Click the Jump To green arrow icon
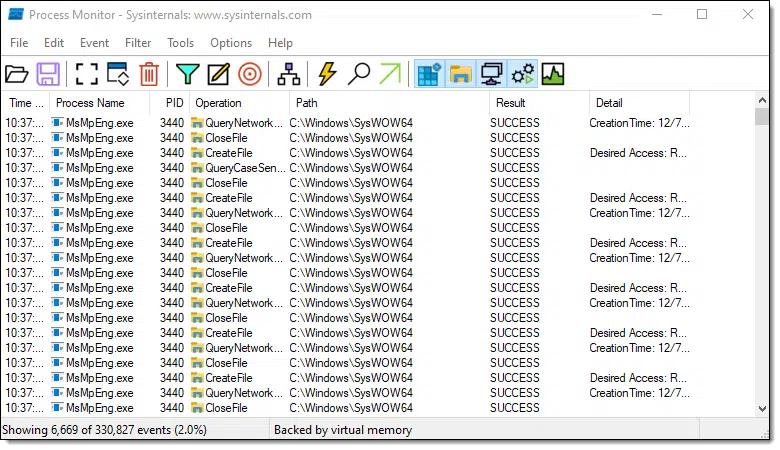The height and width of the screenshot is (450, 780). coord(390,73)
